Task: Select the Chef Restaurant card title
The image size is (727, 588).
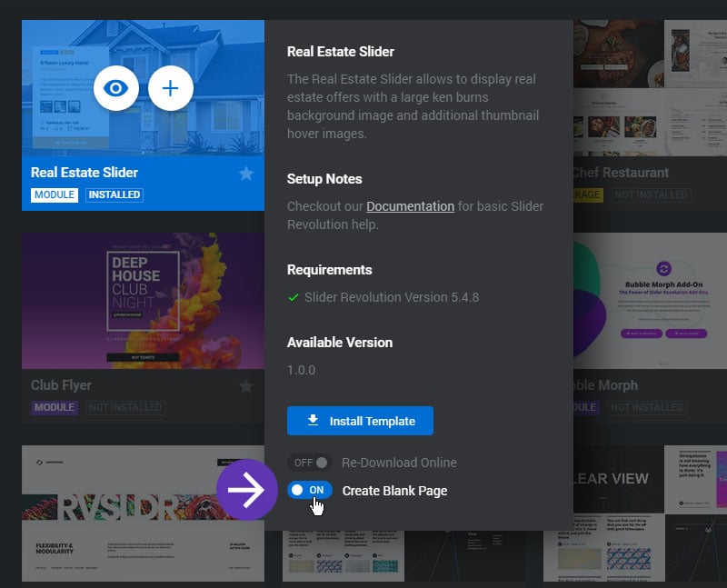Action: [x=621, y=173]
